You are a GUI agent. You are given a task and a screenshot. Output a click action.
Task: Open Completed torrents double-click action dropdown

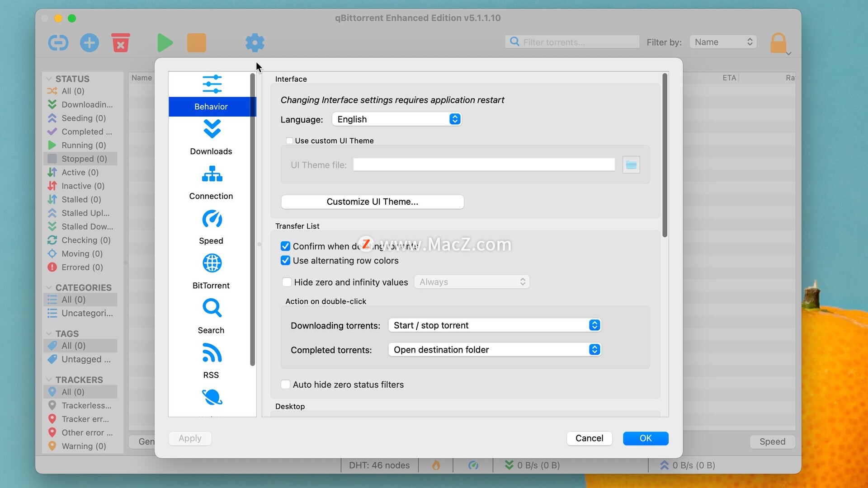point(495,350)
